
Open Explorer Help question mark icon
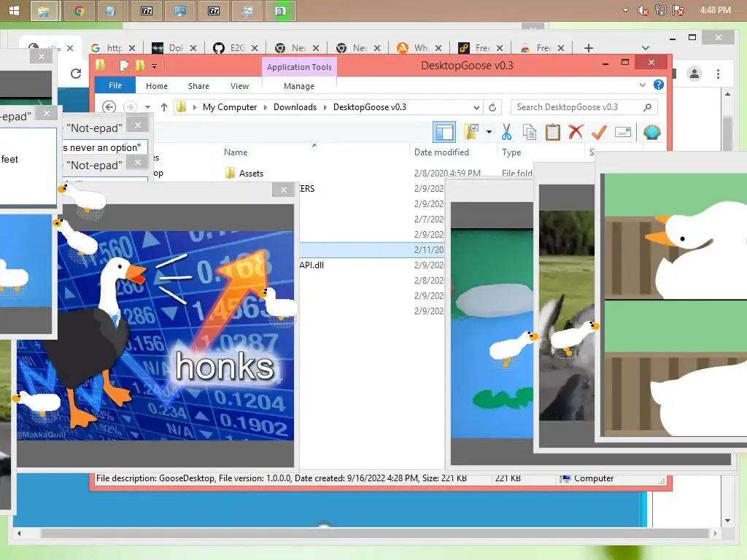tap(659, 85)
